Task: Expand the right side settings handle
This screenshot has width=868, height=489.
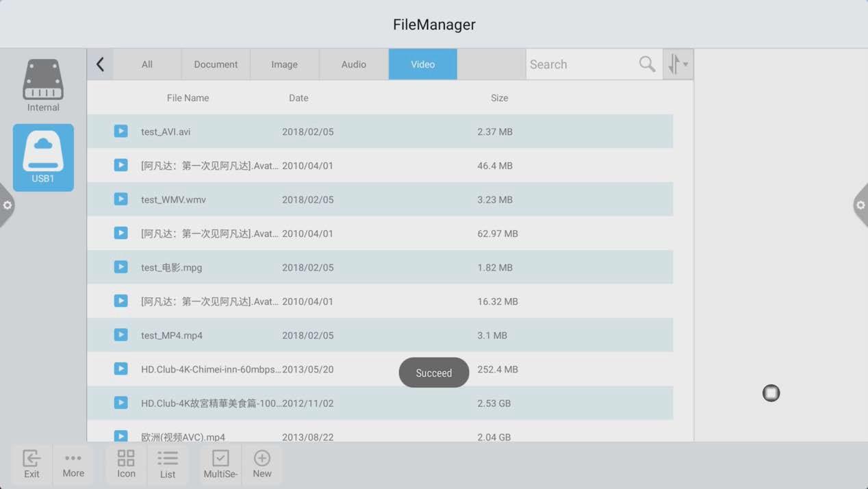Action: coord(860,205)
